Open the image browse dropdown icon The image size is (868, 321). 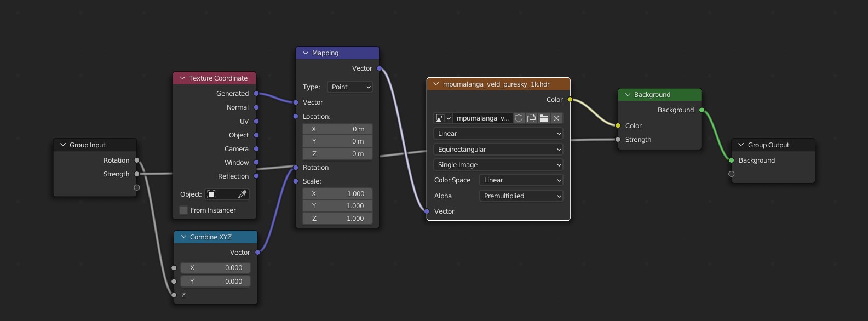(442, 118)
